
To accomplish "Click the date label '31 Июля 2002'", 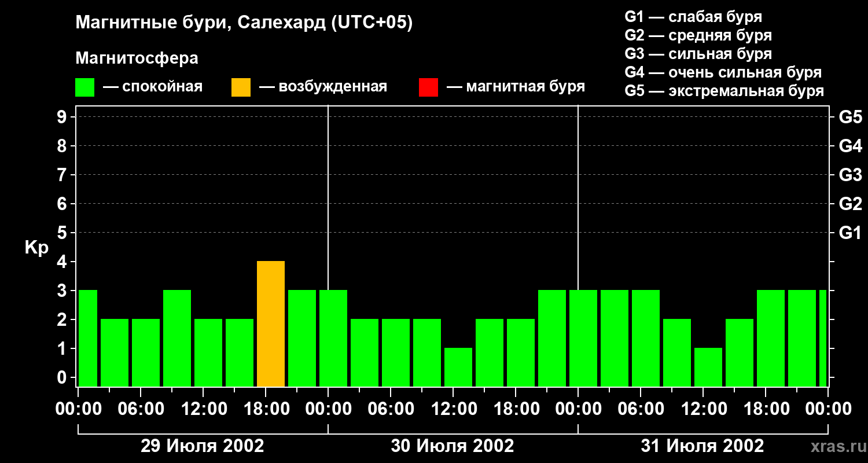I will pos(703,446).
